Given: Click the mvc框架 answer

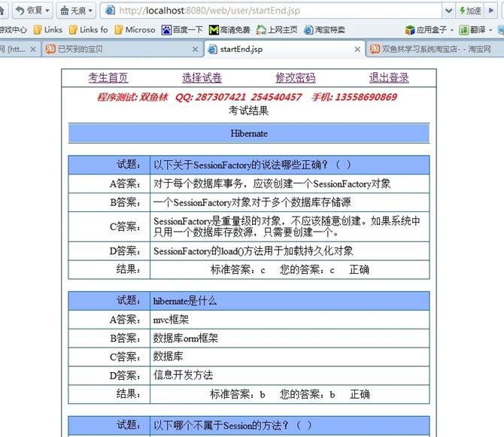Looking at the screenshot, I should tap(171, 320).
